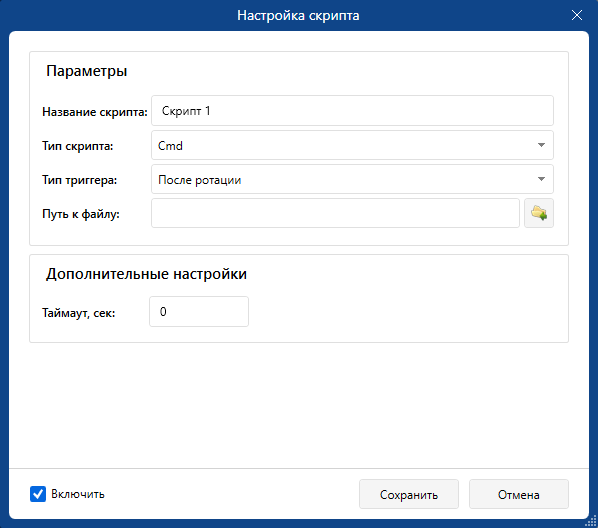
Task: Click the Название скрипта label
Action: tap(95, 112)
